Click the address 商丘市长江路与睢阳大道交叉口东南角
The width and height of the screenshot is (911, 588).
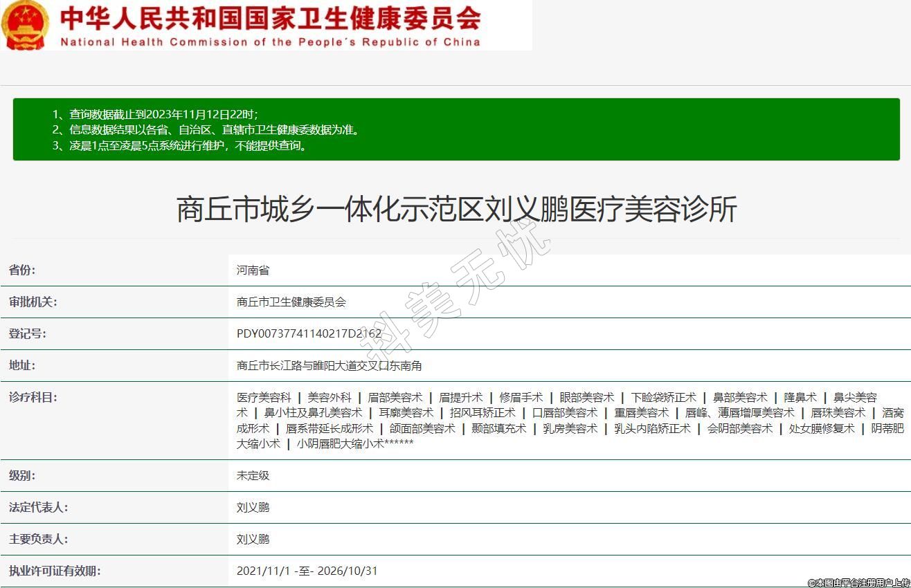(329, 366)
